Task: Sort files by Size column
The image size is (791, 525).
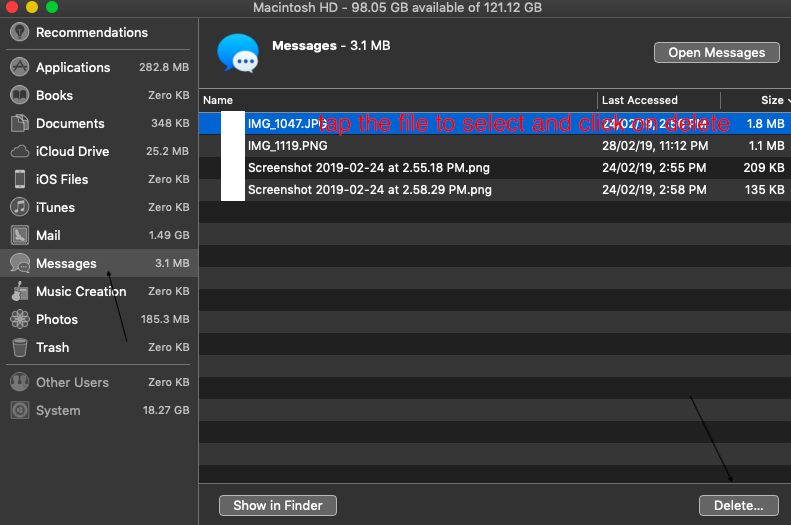Action: (x=771, y=100)
